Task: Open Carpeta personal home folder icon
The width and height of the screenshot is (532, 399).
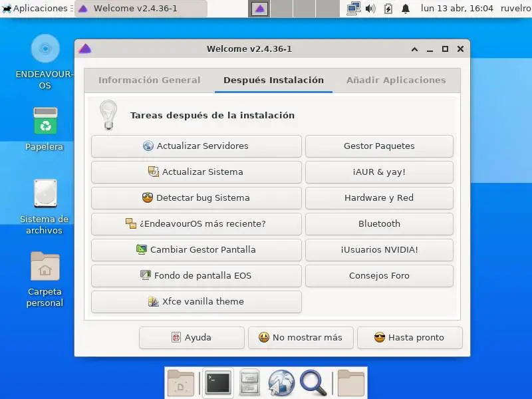Action: [45, 266]
